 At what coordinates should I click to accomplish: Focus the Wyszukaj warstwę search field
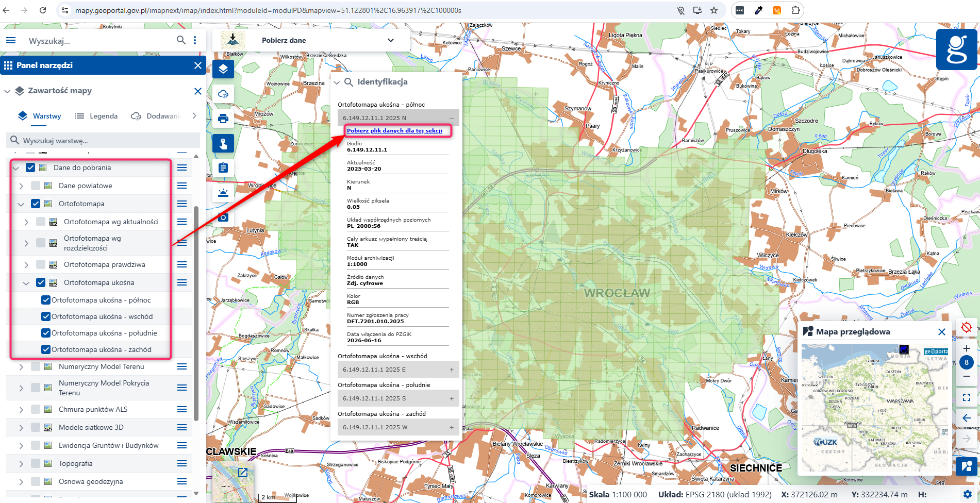coord(103,140)
